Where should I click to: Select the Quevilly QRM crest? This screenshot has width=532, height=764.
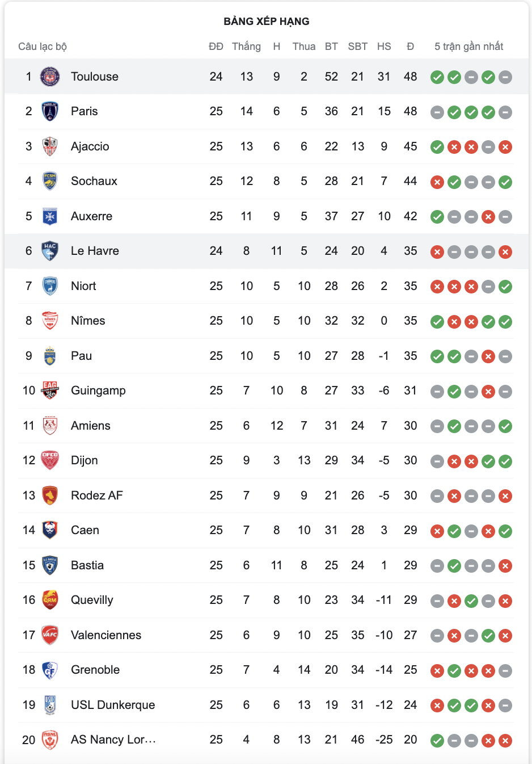(x=50, y=600)
